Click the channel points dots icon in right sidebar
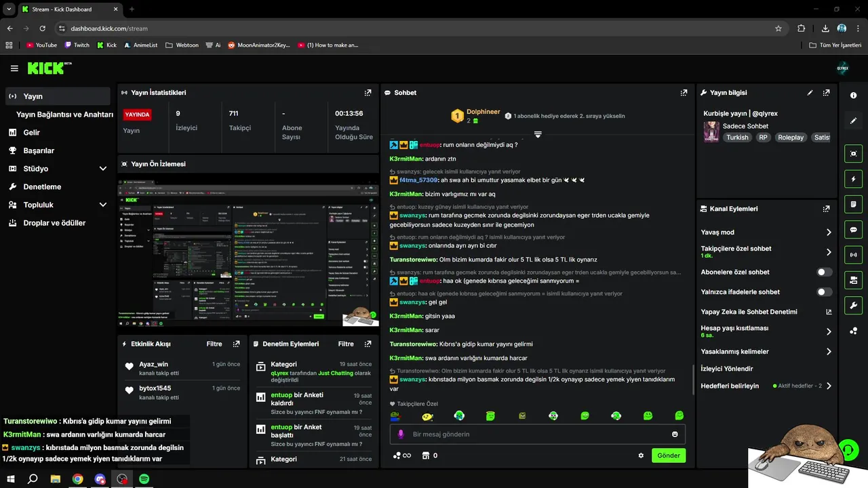The height and width of the screenshot is (488, 868). (853, 331)
